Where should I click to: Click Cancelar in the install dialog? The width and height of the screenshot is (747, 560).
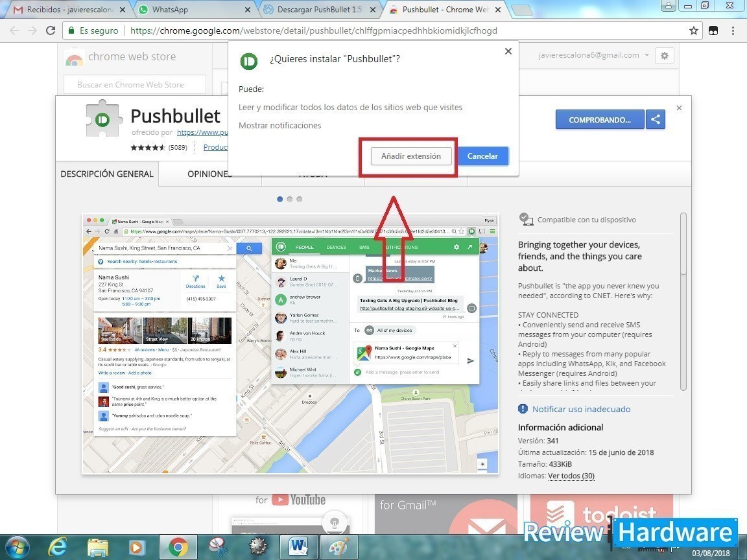point(482,156)
